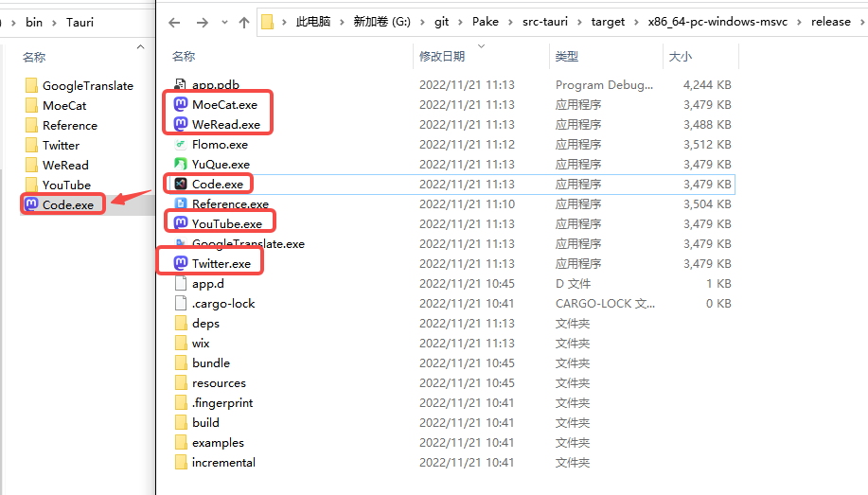Click Flomo.exe date 2022/11/21 11:12

(x=467, y=145)
